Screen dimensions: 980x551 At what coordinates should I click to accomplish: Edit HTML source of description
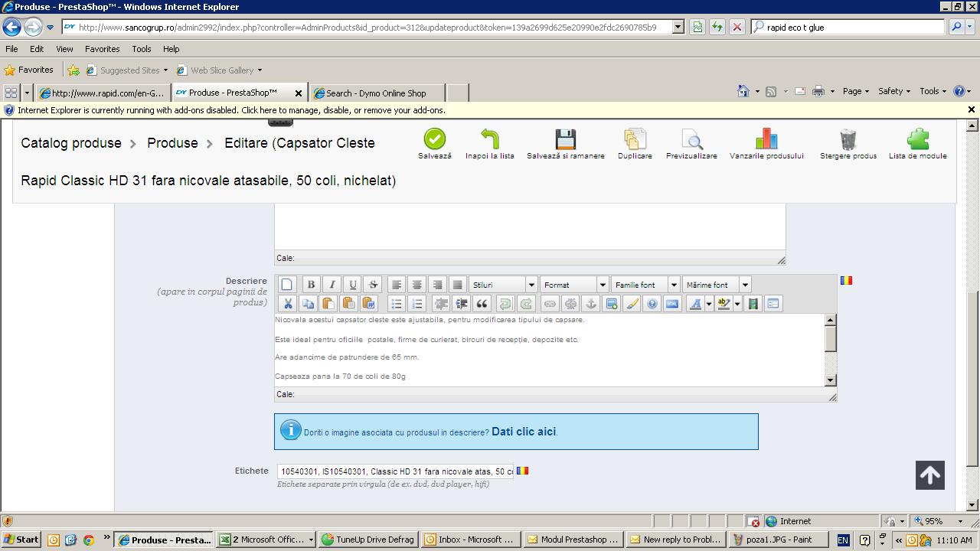click(x=672, y=304)
